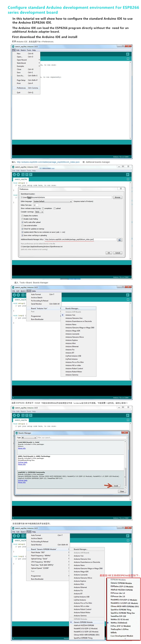Click Save sketch icon in Preferences screenshot toolbar
Image resolution: width=141 pixels, height=644 pixels.
[x=31, y=175]
